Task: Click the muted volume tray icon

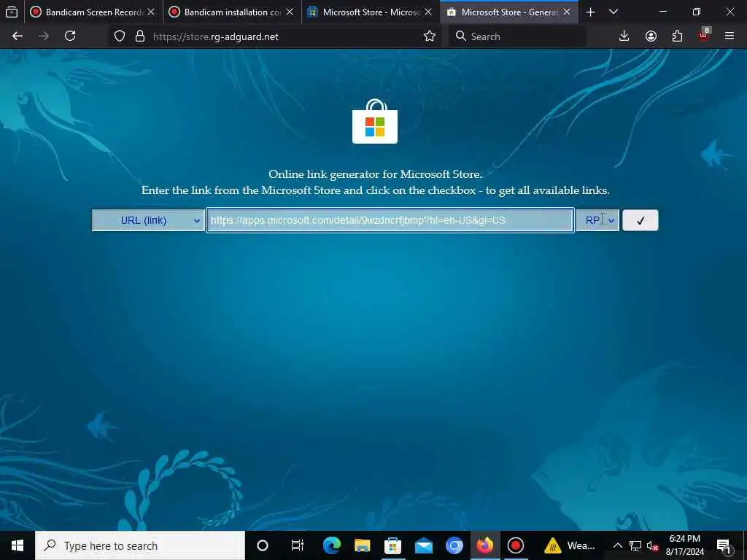Action: [x=653, y=545]
